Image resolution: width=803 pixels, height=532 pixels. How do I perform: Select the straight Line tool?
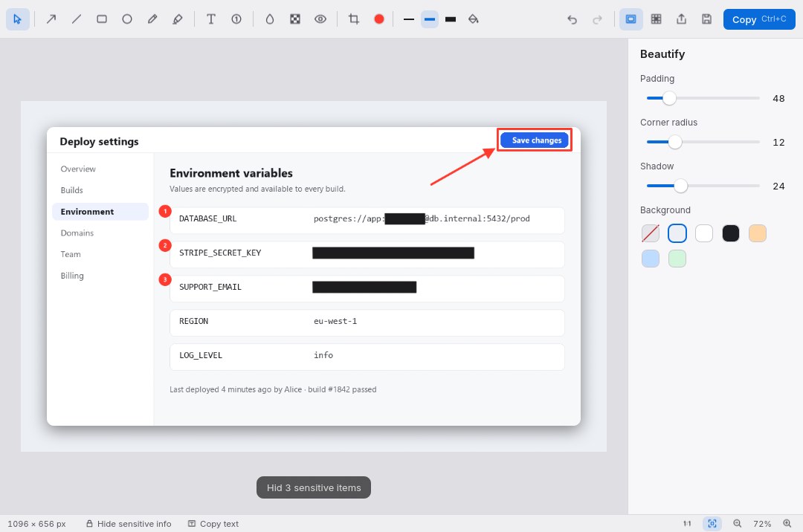tap(77, 19)
